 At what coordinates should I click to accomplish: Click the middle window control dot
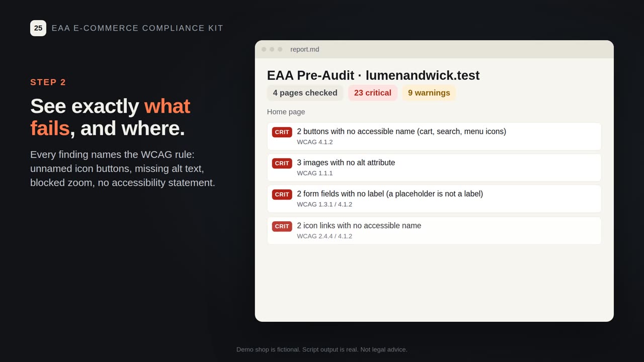click(272, 49)
